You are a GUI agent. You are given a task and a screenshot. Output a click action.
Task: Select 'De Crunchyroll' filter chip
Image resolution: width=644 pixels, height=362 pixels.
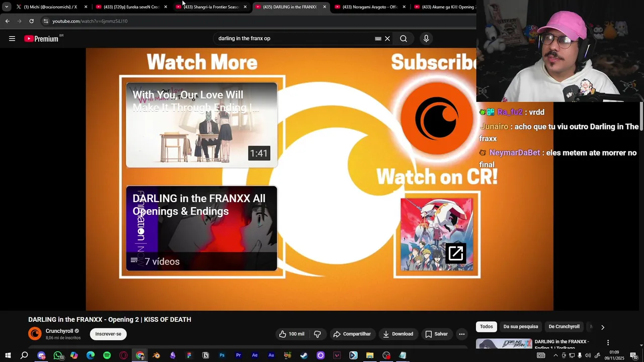click(x=564, y=327)
